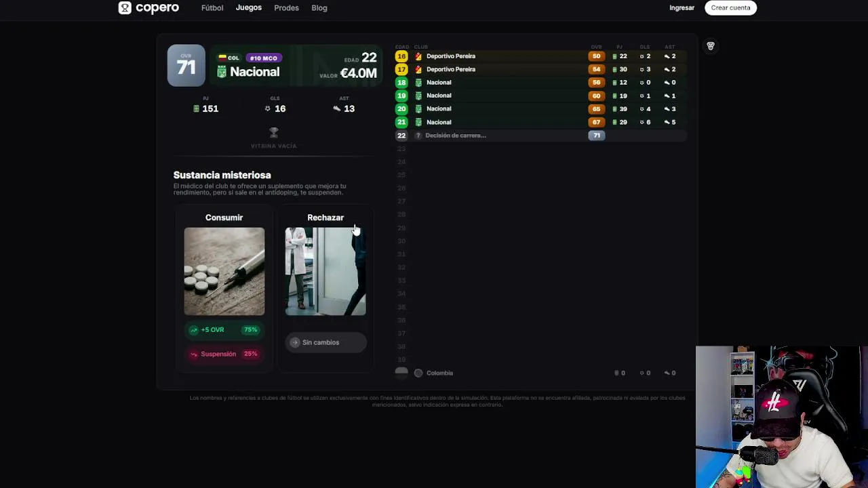Click the "25%" probability badge
The image size is (868, 488).
[250, 354]
